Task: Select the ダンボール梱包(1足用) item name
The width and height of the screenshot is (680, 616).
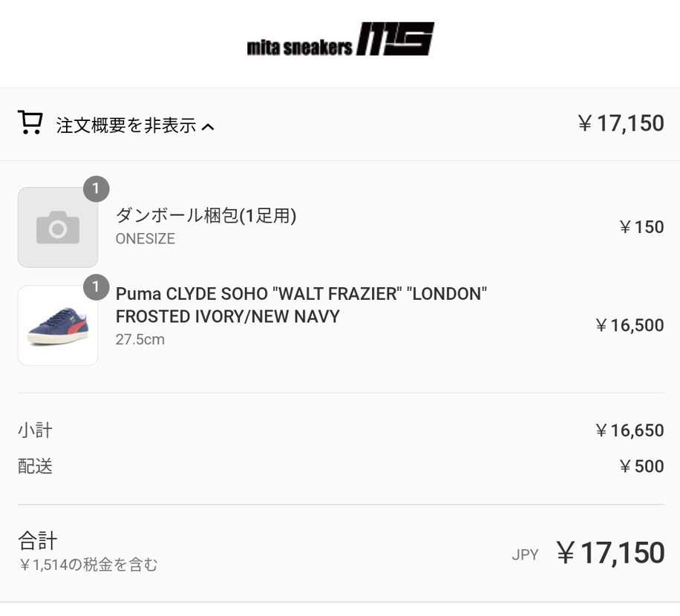Action: point(206,216)
